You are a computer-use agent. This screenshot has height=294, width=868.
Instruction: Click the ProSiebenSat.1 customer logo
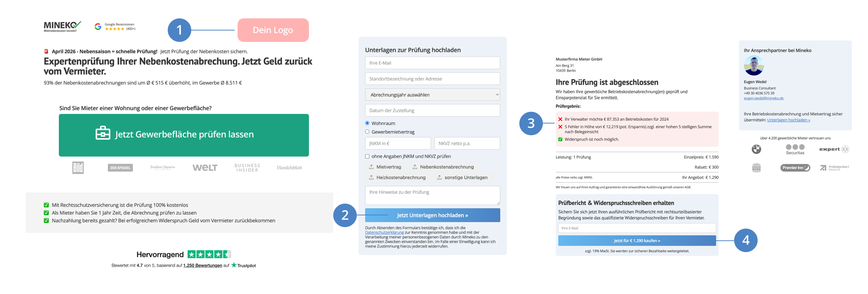(x=834, y=168)
